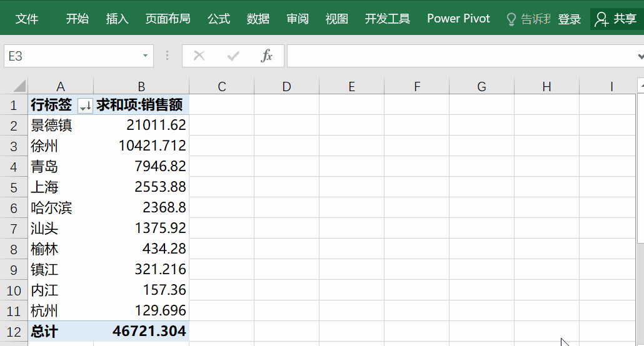
Task: Select column H header
Action: coord(546,86)
